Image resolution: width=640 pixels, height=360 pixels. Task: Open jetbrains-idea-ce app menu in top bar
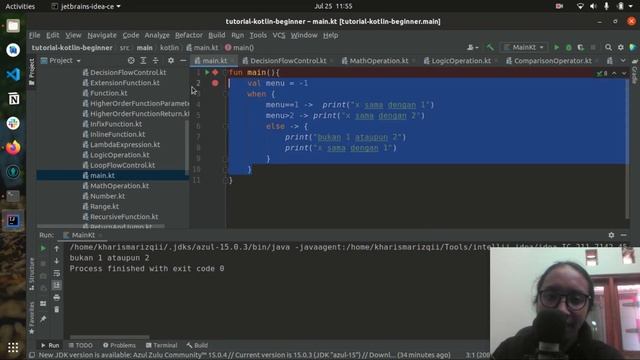87,6
